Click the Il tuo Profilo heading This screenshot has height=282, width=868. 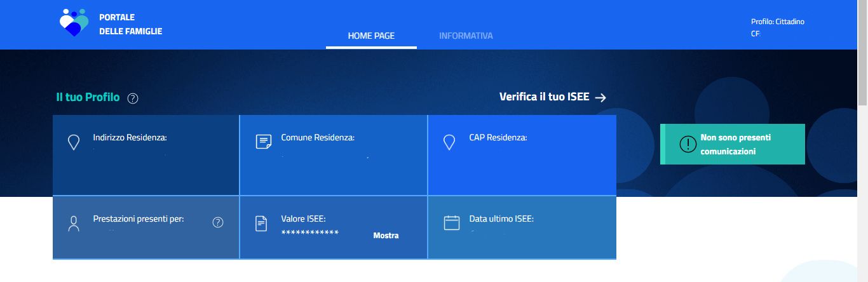(x=88, y=98)
